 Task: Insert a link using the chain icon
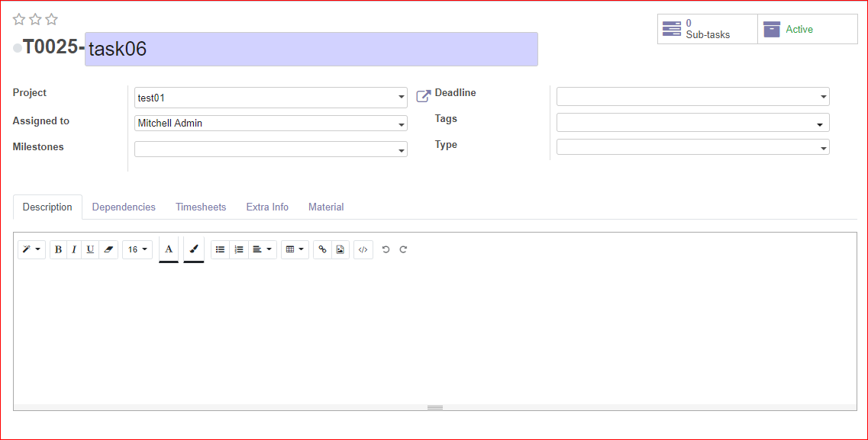pyautogui.click(x=322, y=249)
